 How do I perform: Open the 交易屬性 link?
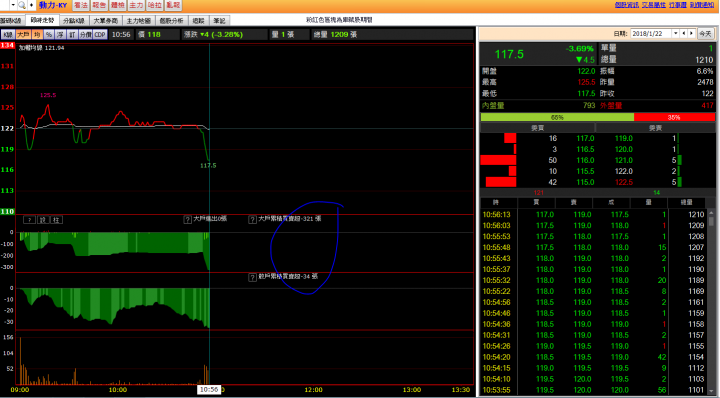click(653, 5)
